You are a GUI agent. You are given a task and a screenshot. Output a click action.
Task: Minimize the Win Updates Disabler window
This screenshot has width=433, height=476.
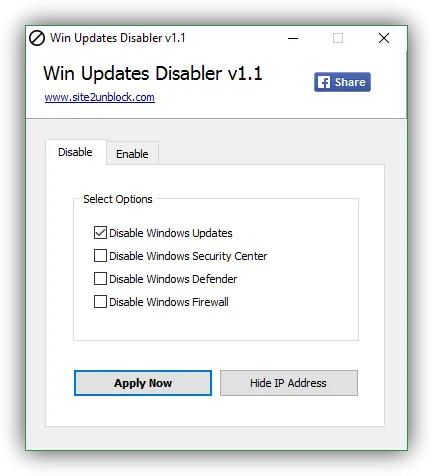293,38
